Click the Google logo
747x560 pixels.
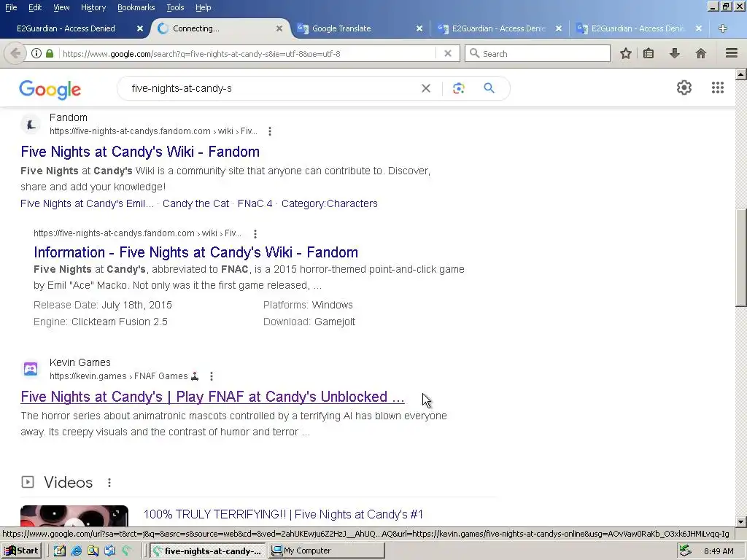click(50, 89)
